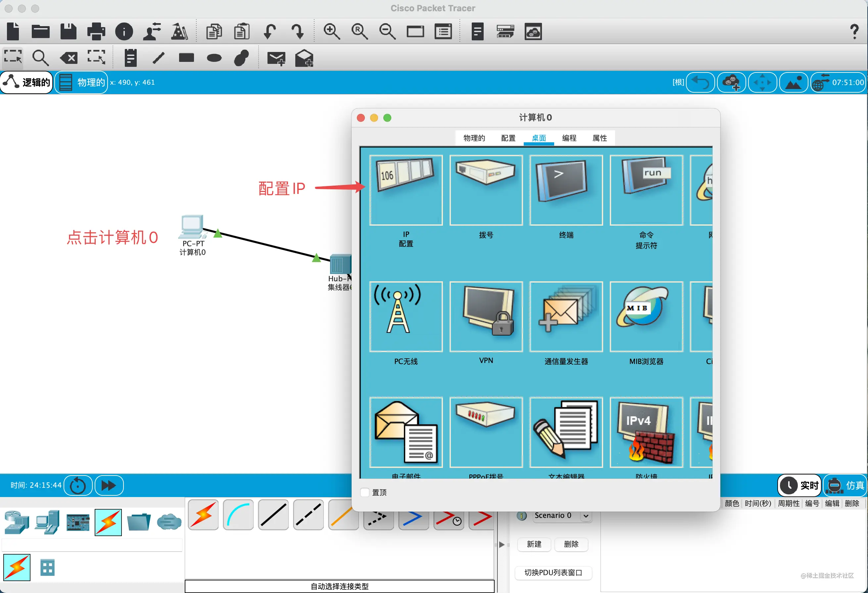Open IP Configuration in the desktop tab

tap(406, 190)
